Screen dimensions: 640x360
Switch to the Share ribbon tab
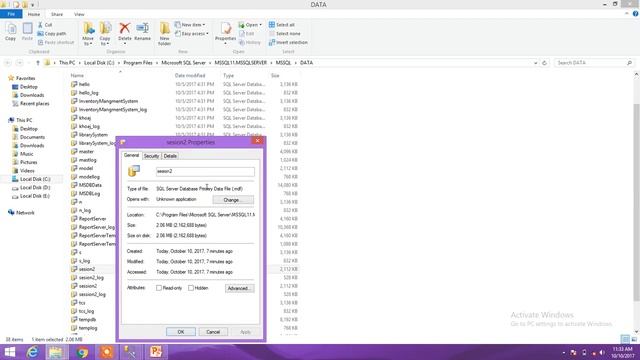57,14
